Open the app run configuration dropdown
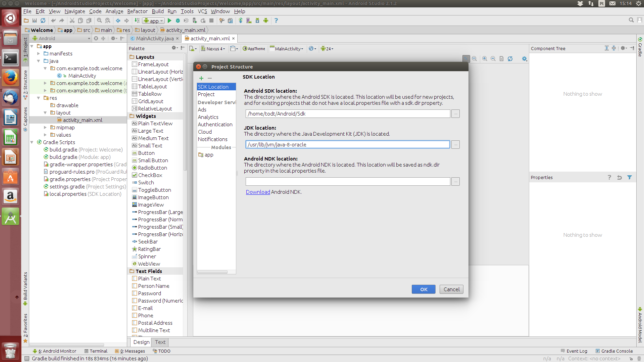The width and height of the screenshot is (644, 362). click(x=153, y=21)
